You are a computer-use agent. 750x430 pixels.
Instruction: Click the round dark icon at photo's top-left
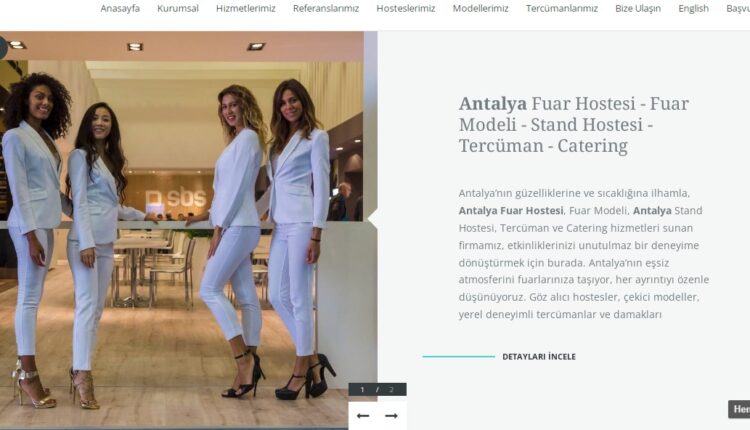point(3,48)
